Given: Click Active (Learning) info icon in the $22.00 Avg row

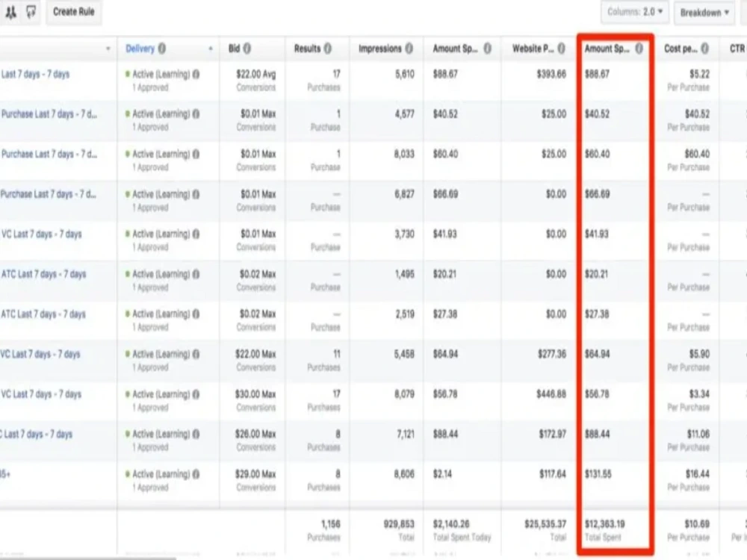Looking at the screenshot, I should click(x=196, y=74).
